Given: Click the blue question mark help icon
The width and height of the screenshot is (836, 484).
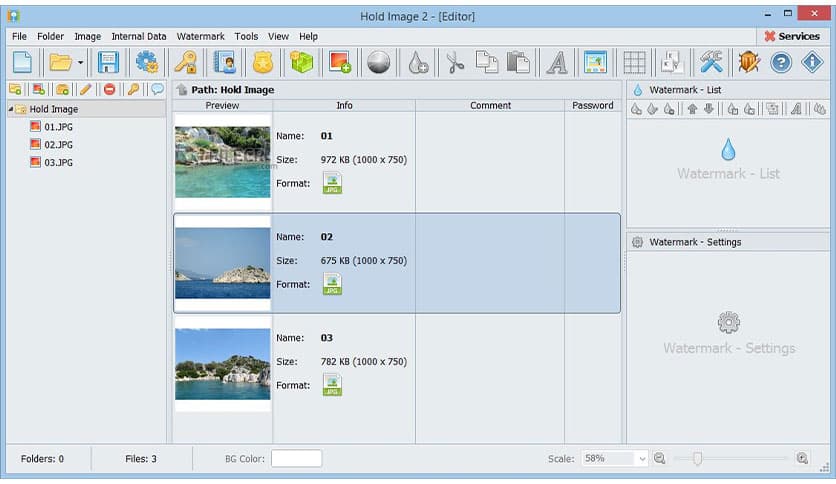Looking at the screenshot, I should 780,62.
